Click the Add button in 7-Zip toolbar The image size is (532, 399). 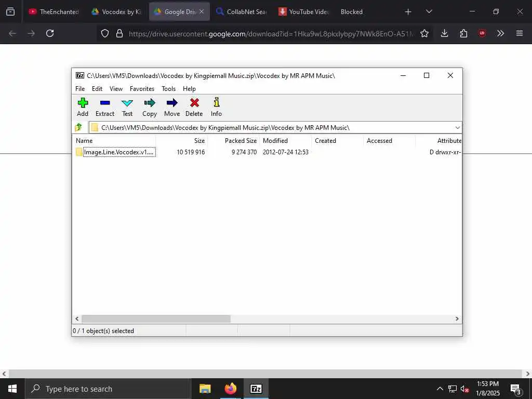83,107
